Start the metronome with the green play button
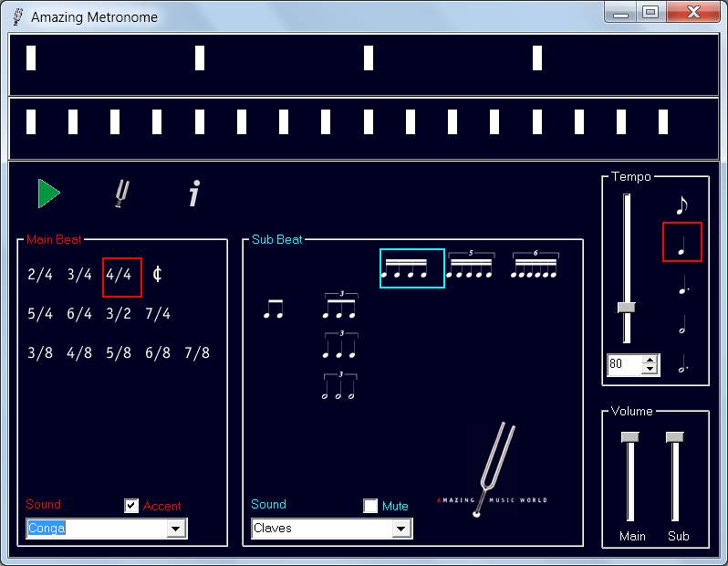 pos(48,194)
